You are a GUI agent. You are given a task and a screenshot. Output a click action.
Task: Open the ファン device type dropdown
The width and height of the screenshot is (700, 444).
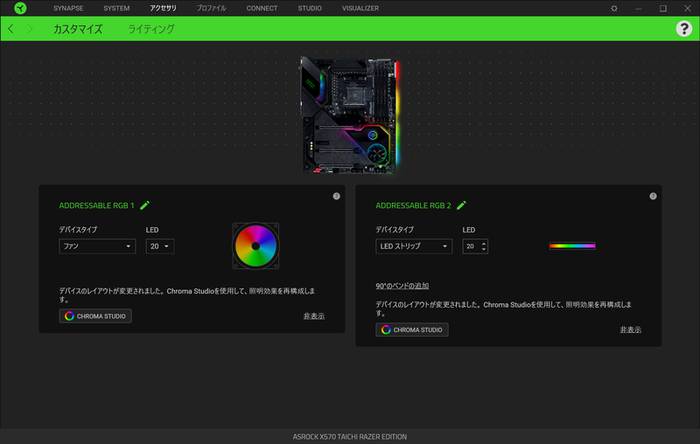(97, 246)
